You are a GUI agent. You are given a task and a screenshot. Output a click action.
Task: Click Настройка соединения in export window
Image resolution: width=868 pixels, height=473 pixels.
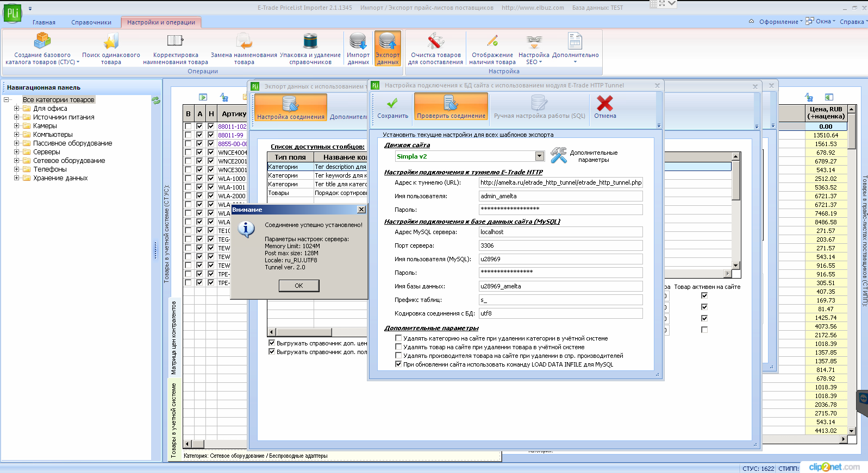click(291, 108)
